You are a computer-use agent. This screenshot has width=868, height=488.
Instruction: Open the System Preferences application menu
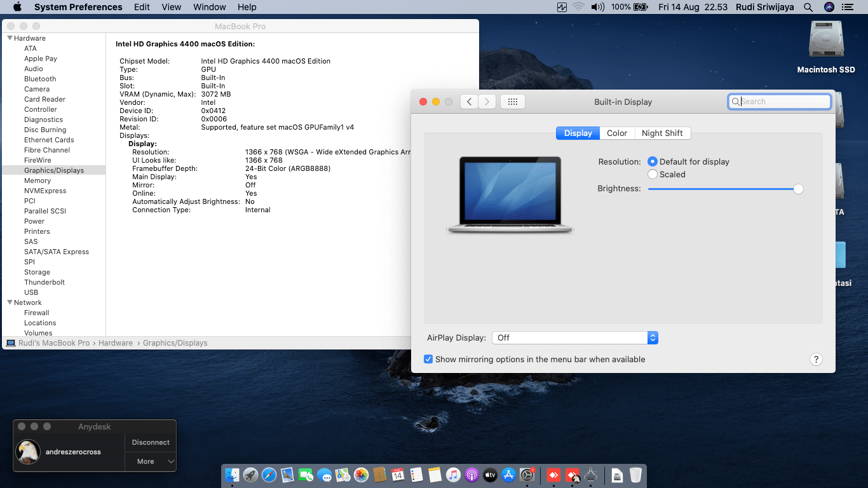pyautogui.click(x=78, y=7)
